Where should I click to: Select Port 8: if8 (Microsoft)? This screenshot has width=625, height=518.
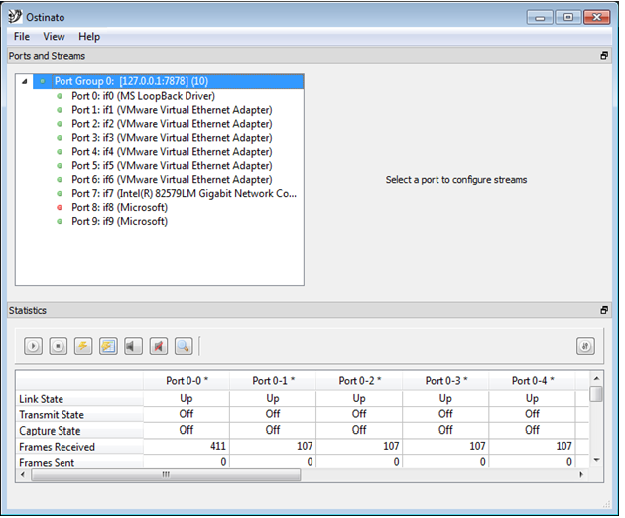point(120,207)
